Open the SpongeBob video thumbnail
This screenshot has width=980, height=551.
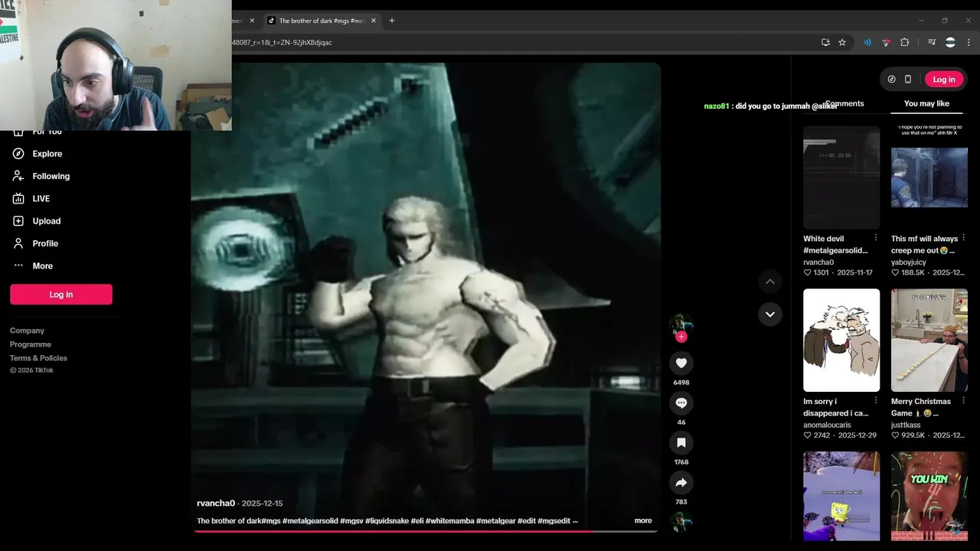click(841, 496)
